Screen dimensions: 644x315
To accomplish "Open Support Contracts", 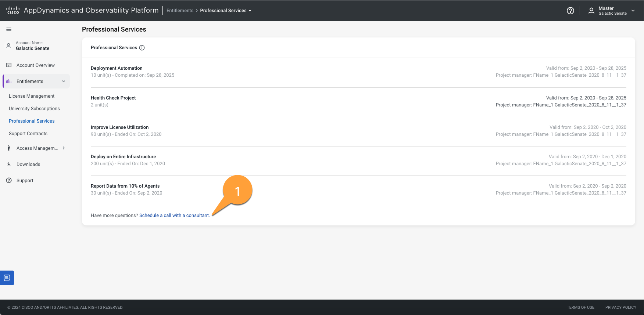I will click(28, 133).
